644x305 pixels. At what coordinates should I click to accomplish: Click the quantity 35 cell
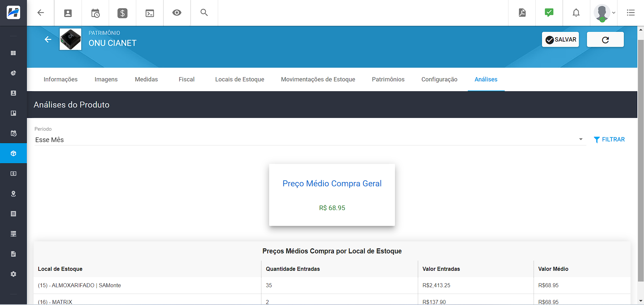(269, 286)
